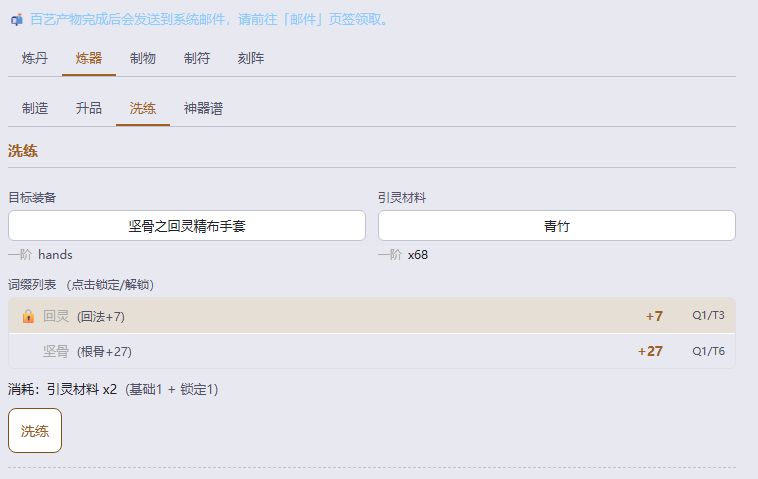758x479 pixels.
Task: Unlock the 回灵 affix row
Action: (372, 316)
